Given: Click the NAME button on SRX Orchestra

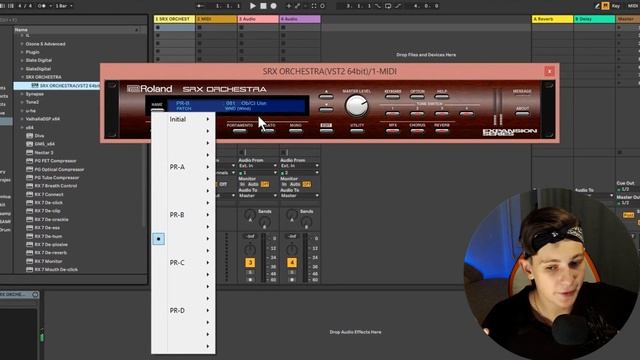Looking at the screenshot, I should coord(157,108).
